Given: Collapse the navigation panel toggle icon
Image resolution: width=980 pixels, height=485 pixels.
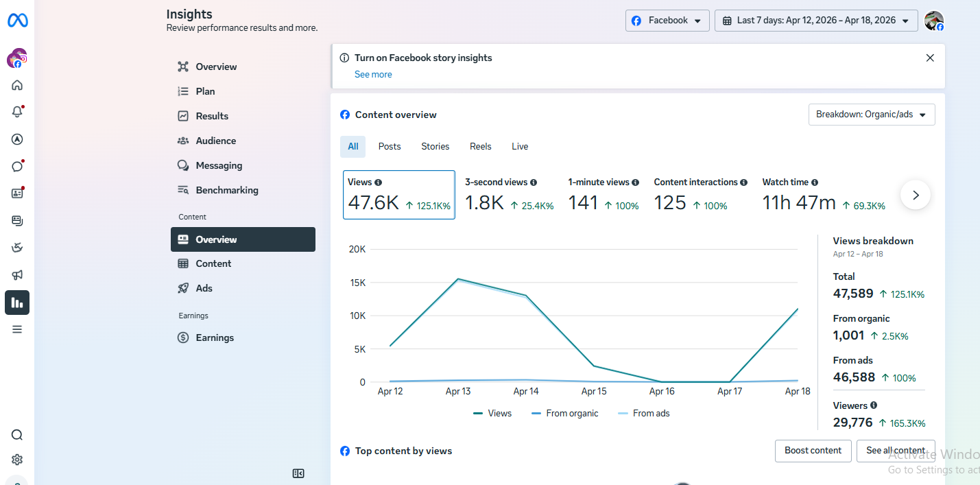Looking at the screenshot, I should (298, 473).
